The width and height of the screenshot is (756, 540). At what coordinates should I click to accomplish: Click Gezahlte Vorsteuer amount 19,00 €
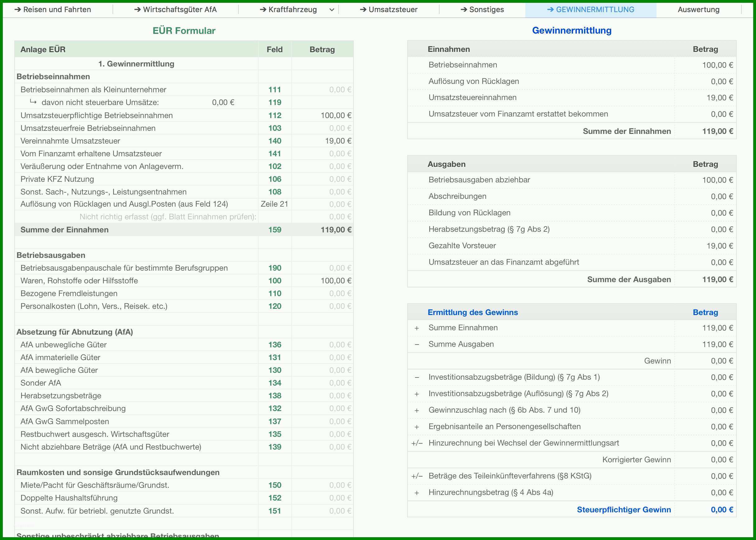pos(720,246)
